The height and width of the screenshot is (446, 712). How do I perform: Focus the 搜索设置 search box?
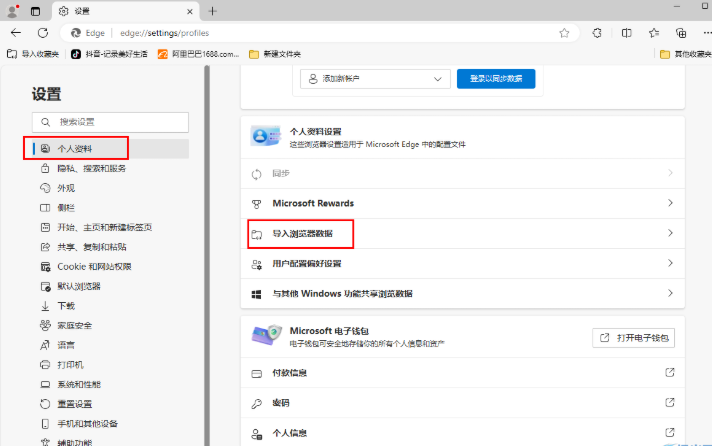click(110, 122)
